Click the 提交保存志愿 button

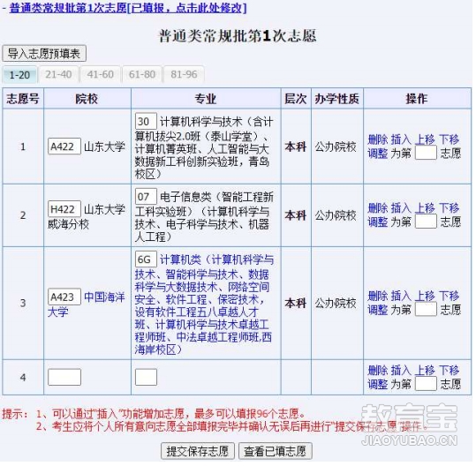tap(198, 451)
